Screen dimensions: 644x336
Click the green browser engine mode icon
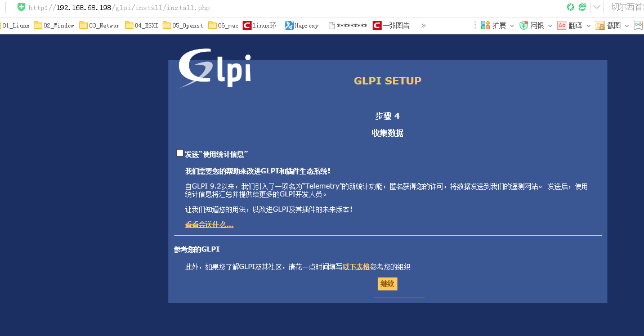(x=583, y=7)
